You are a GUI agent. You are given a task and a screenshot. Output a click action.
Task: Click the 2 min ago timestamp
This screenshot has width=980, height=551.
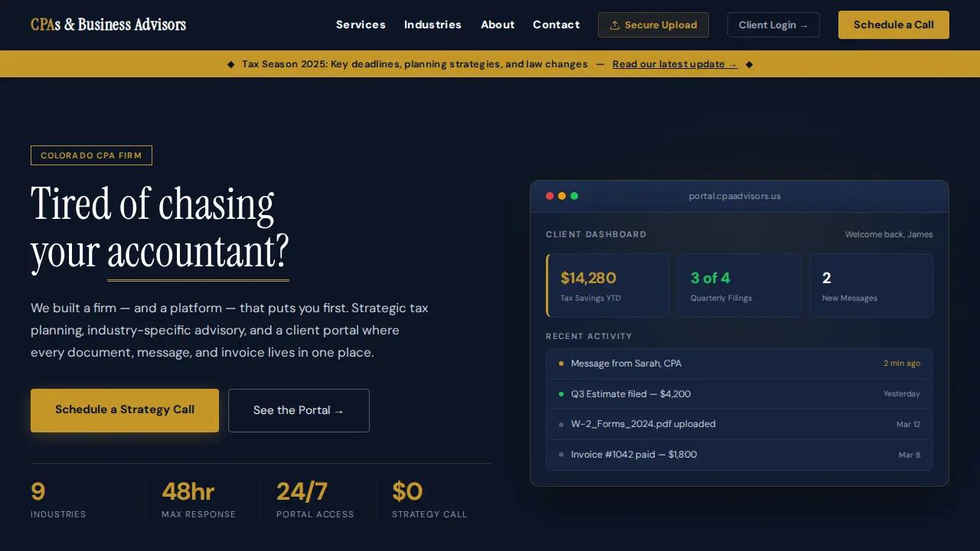coord(902,364)
